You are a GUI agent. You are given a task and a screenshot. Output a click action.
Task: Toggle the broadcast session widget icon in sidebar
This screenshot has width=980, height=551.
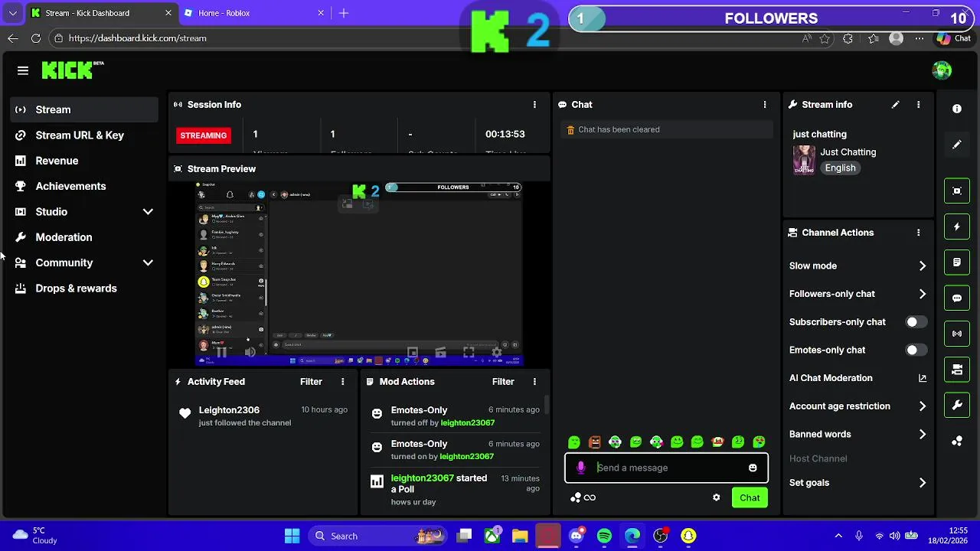957,334
